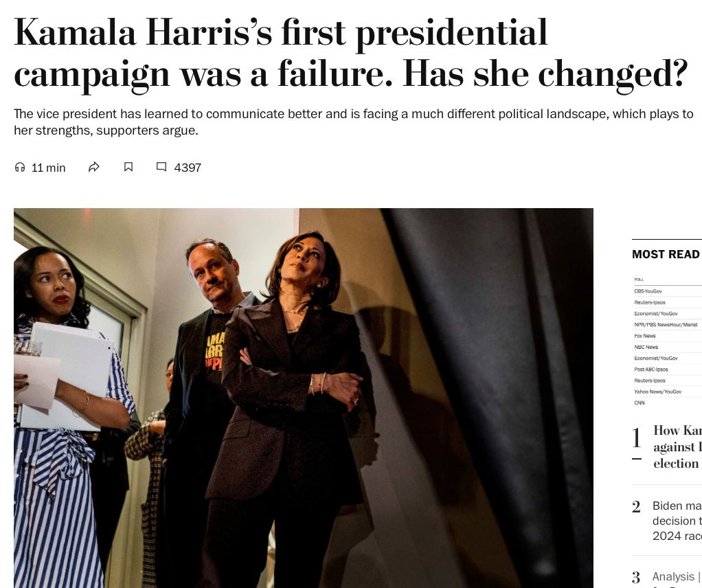
Task: Open the second most-read story about Biden
Action: point(677,521)
